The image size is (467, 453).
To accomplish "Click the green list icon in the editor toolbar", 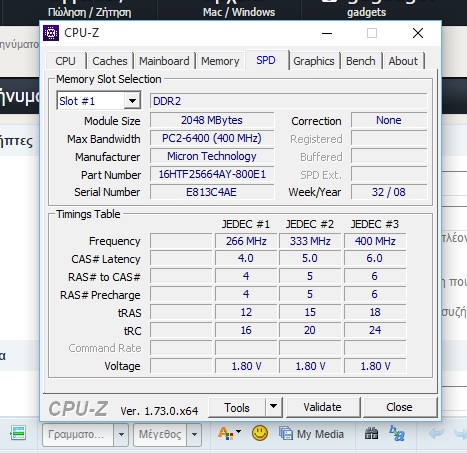I will [x=18, y=433].
